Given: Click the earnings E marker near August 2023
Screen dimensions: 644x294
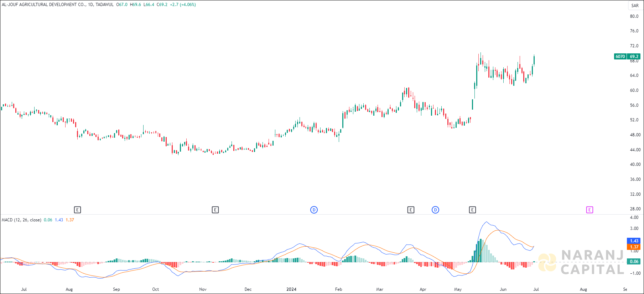Looking at the screenshot, I should (x=77, y=210).
